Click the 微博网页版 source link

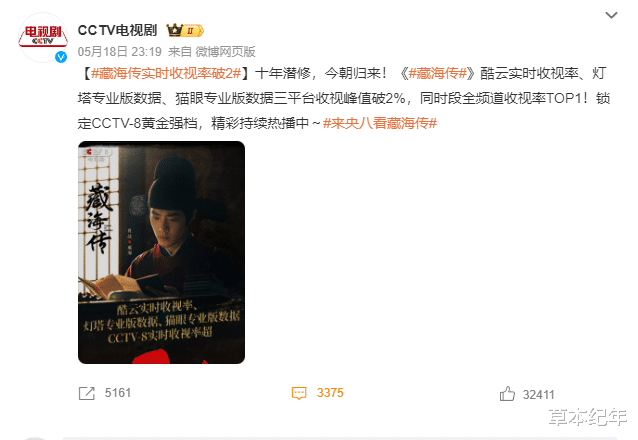coord(225,52)
